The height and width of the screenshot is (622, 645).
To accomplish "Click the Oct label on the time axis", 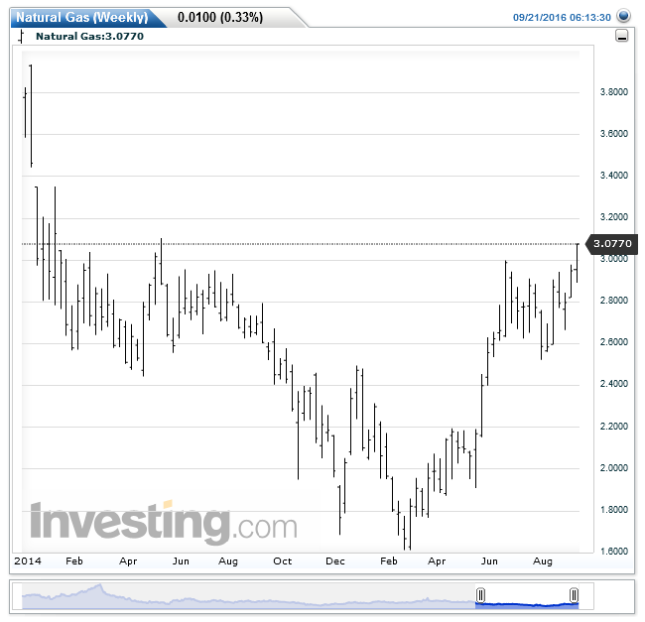I will pyautogui.click(x=282, y=561).
